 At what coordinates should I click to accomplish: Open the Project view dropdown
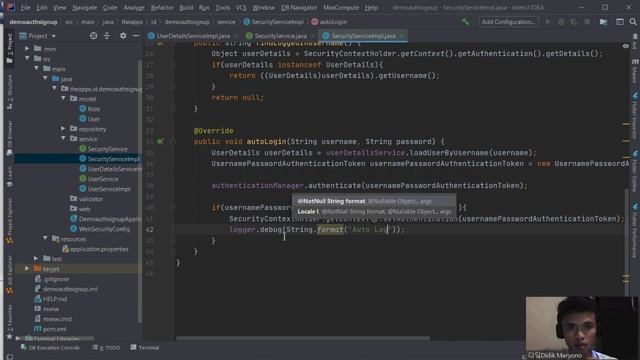point(38,36)
